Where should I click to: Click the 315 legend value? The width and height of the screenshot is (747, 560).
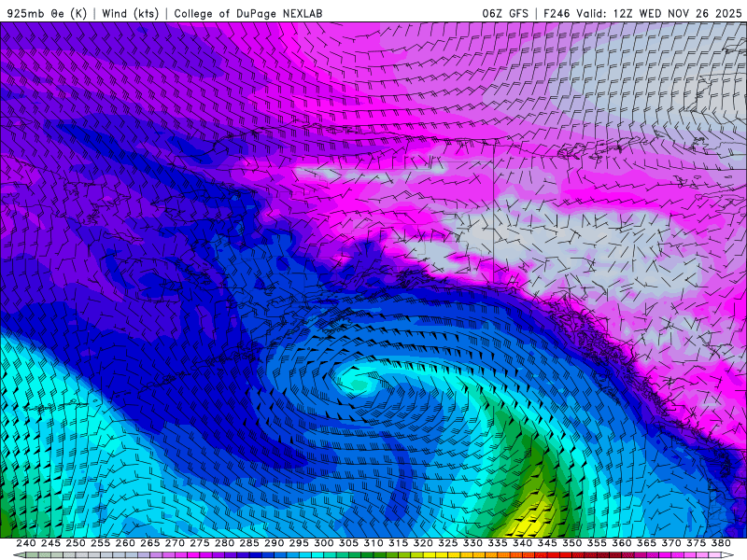click(x=399, y=543)
